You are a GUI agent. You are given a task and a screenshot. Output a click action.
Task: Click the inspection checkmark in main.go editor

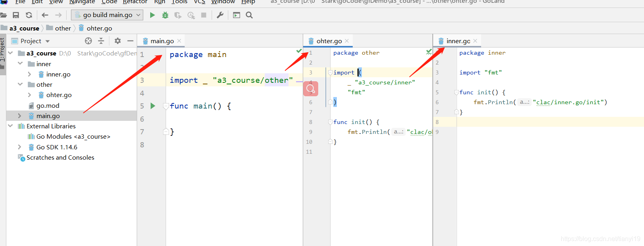[x=299, y=51]
